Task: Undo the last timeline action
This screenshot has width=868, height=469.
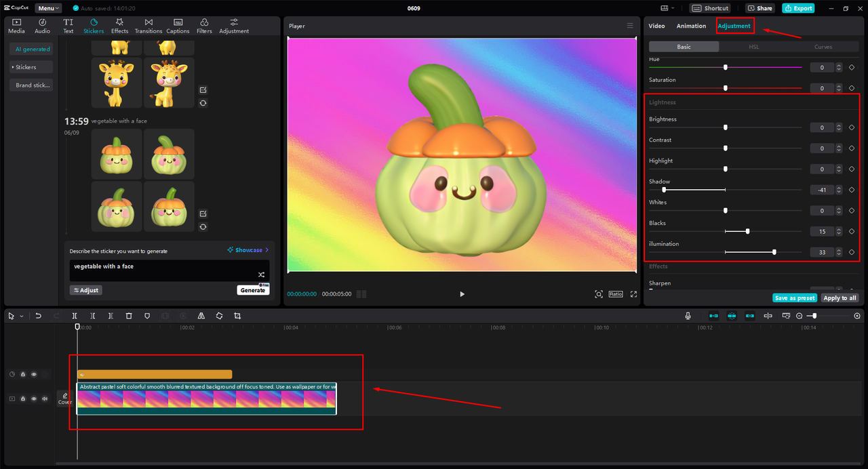Action: click(x=39, y=316)
